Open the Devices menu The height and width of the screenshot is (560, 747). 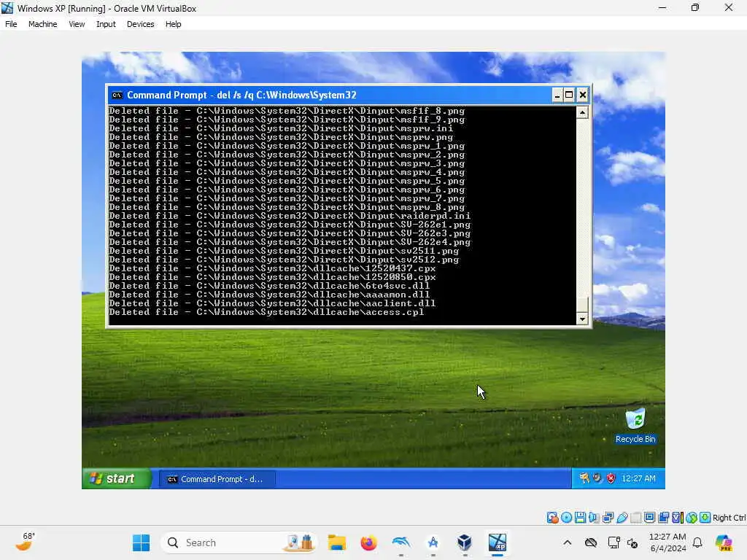tap(140, 24)
